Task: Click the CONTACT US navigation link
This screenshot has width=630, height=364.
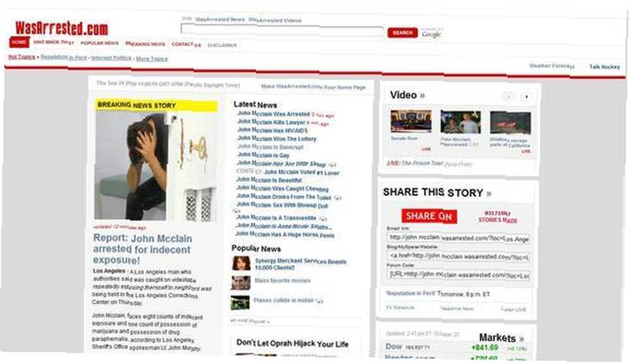Action: coord(186,44)
